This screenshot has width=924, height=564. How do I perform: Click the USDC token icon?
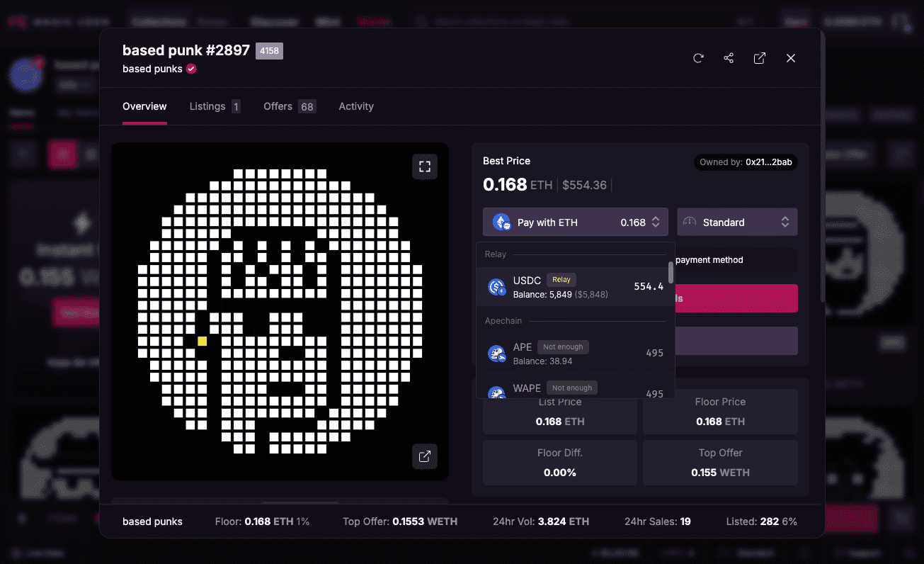[497, 287]
